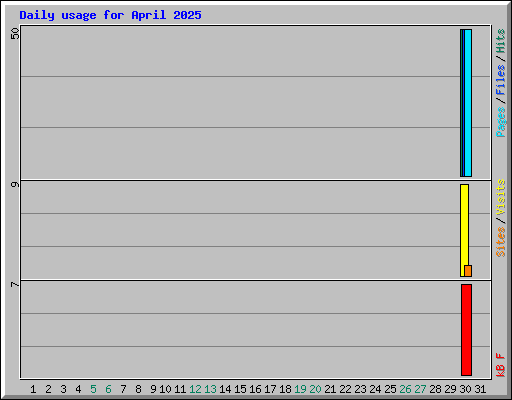
Task: Click day 8 on the x-axis
Action: (x=138, y=389)
